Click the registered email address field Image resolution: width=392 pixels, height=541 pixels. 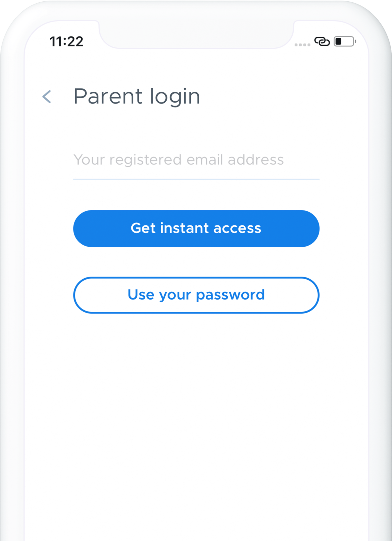click(196, 160)
